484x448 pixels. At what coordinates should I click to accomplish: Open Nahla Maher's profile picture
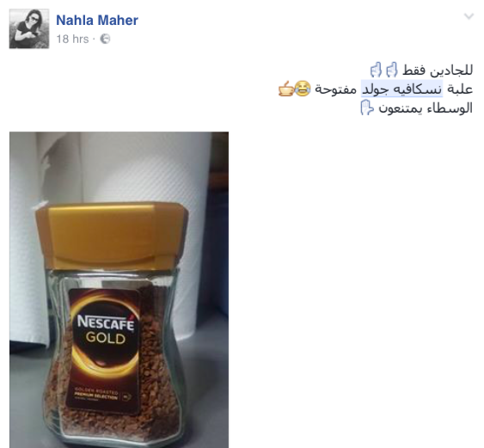pyautogui.click(x=29, y=28)
